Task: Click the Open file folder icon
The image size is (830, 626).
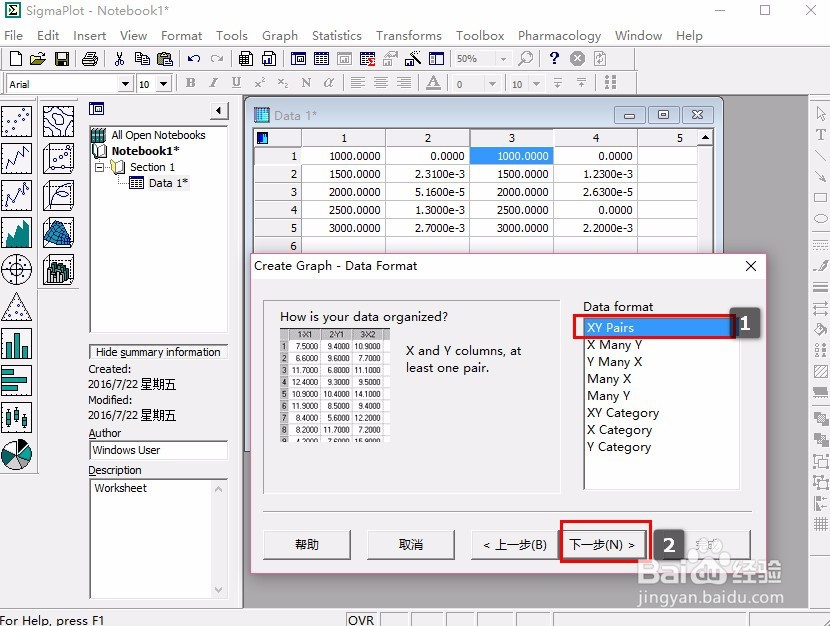Action: tap(38, 59)
